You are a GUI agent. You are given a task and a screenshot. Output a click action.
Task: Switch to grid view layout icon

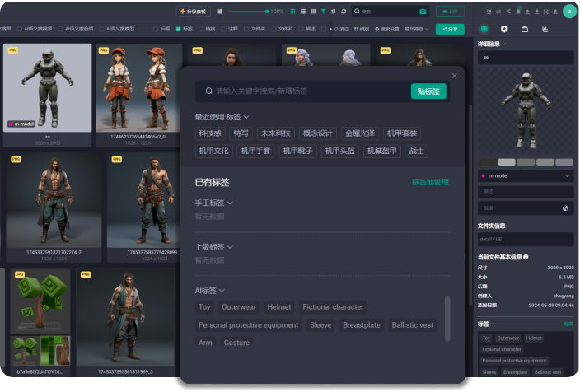coord(293,12)
